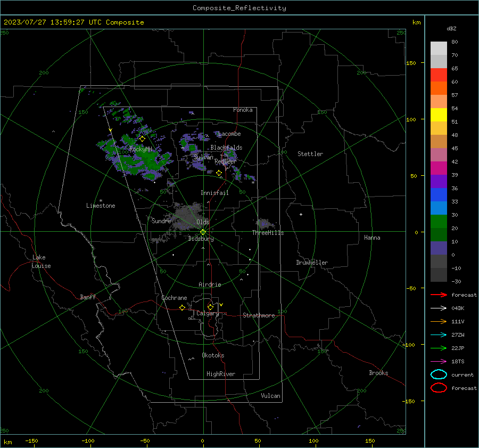The image size is (479, 448).
Task: Click the Stettler label
Action: point(310,154)
